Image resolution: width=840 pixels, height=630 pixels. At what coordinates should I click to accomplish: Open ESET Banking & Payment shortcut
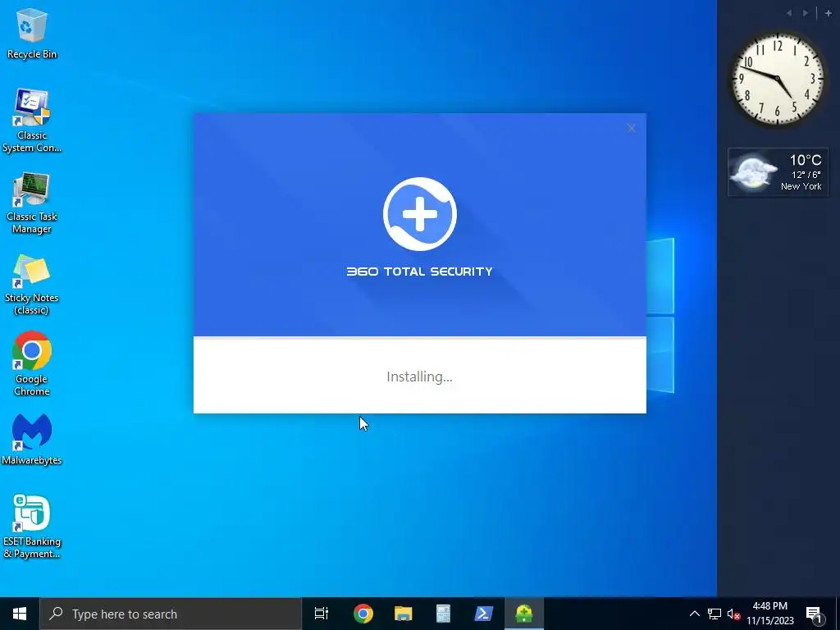(x=32, y=526)
